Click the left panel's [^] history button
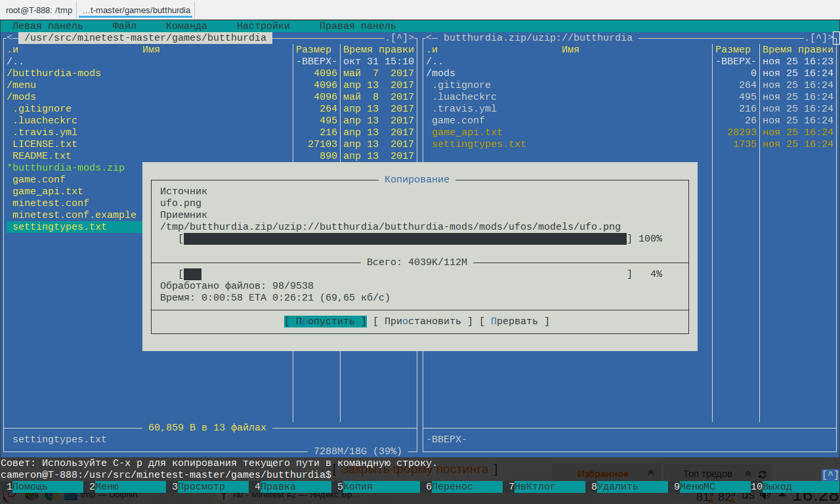840x504 pixels. (x=400, y=37)
